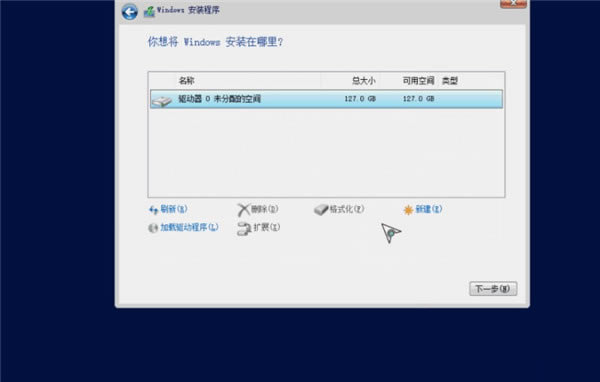Click the delete X icon
The image size is (600, 382).
point(243,210)
